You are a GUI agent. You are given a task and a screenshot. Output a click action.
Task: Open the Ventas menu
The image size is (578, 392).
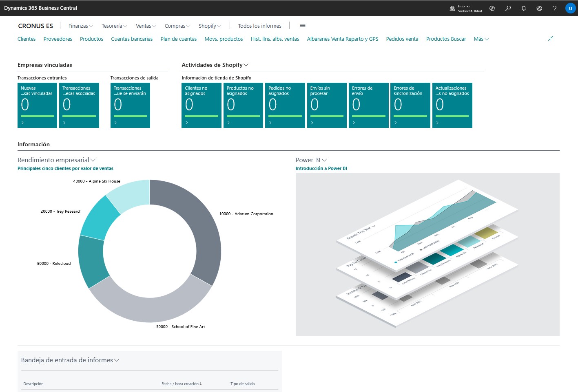(146, 26)
